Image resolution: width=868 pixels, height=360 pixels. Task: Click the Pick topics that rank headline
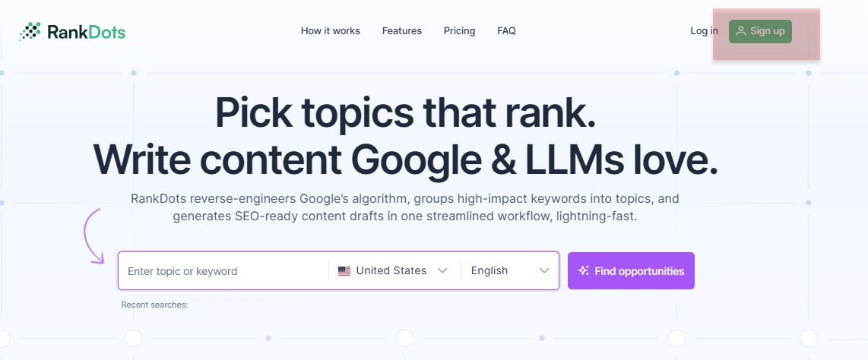pyautogui.click(x=405, y=112)
